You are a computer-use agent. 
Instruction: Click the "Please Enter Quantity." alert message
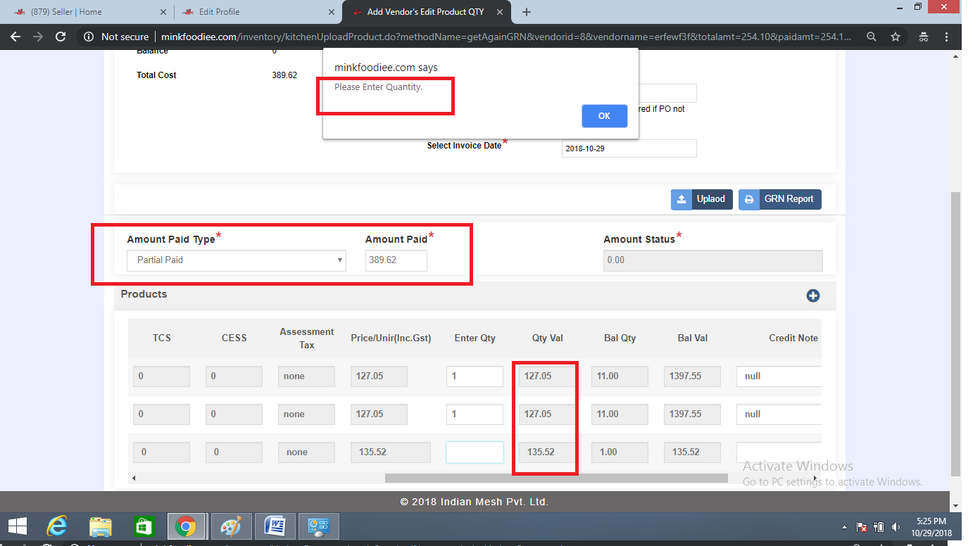[378, 87]
